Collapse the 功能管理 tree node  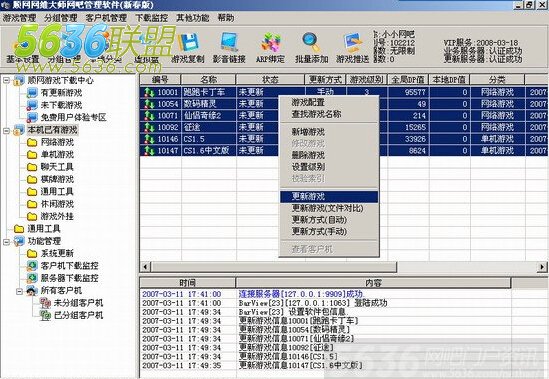pyautogui.click(x=6, y=241)
